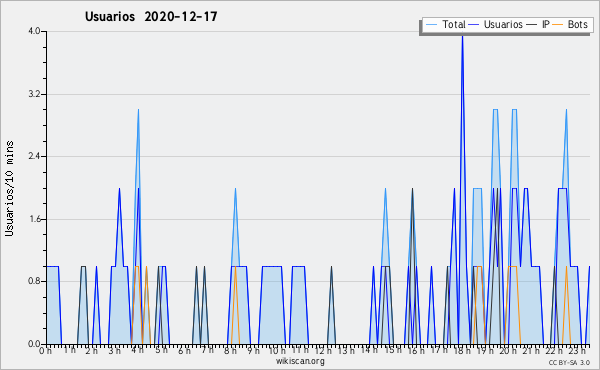
Task: Click the y-axis value '1.6'
Action: point(35,219)
